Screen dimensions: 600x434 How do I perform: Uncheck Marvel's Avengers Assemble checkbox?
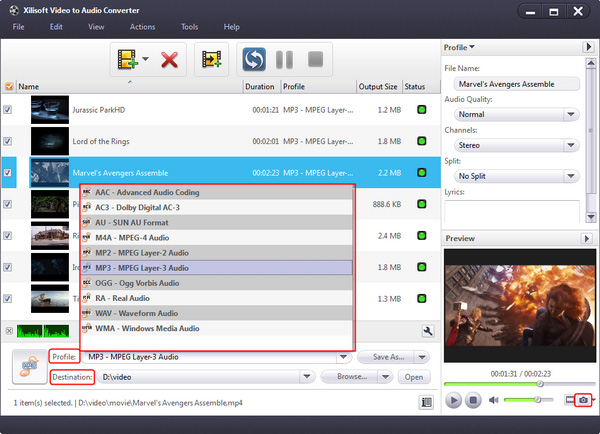click(8, 173)
